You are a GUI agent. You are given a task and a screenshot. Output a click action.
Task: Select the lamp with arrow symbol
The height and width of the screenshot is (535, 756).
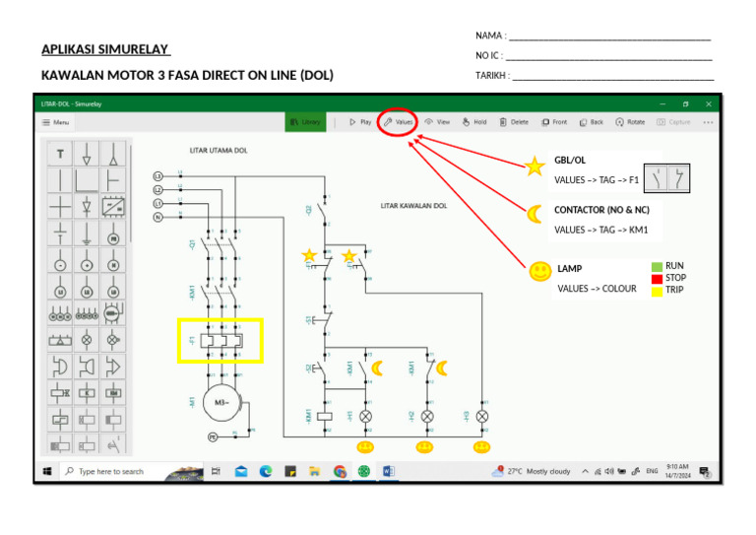coord(113,340)
